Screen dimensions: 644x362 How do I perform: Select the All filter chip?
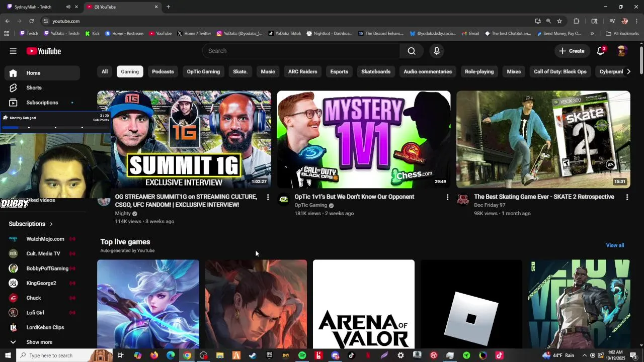pyautogui.click(x=105, y=71)
